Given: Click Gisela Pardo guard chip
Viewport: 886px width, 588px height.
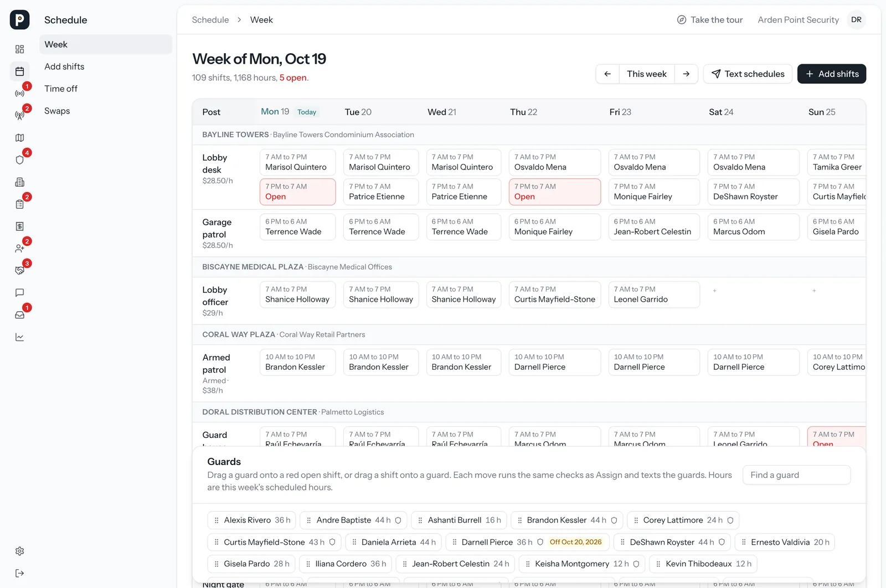Looking at the screenshot, I should 251,564.
